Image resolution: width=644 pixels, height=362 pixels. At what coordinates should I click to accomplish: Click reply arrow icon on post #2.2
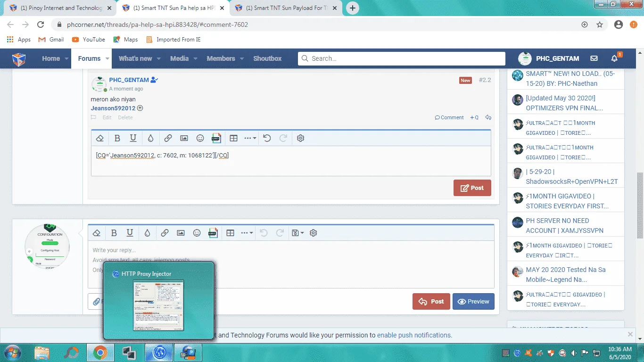click(488, 117)
